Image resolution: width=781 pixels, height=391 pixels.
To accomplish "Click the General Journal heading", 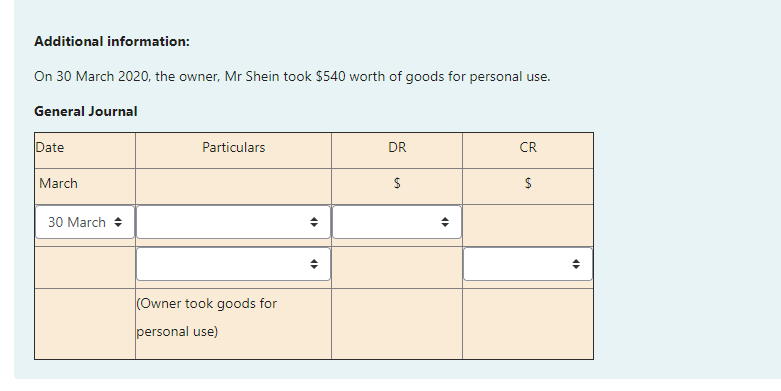I will (x=86, y=111).
